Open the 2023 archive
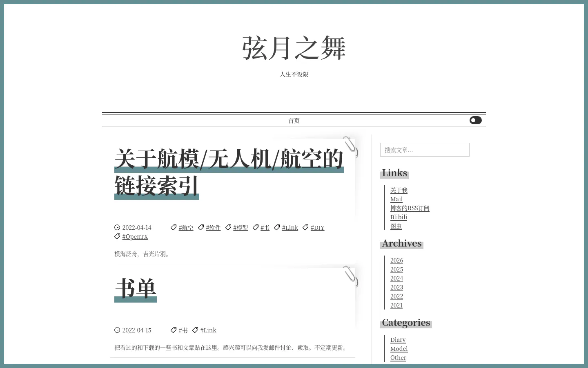 pyautogui.click(x=396, y=287)
